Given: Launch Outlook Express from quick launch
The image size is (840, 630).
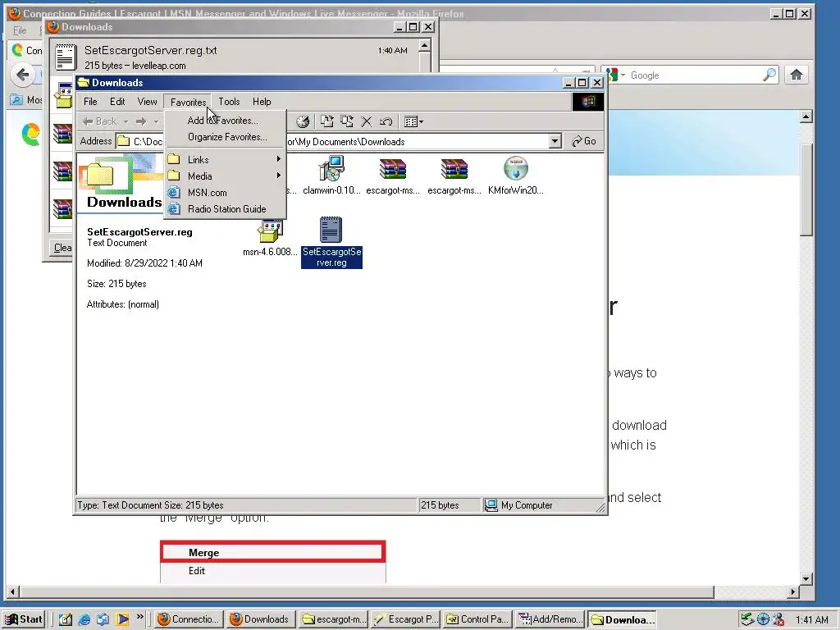Looking at the screenshot, I should pos(103,619).
